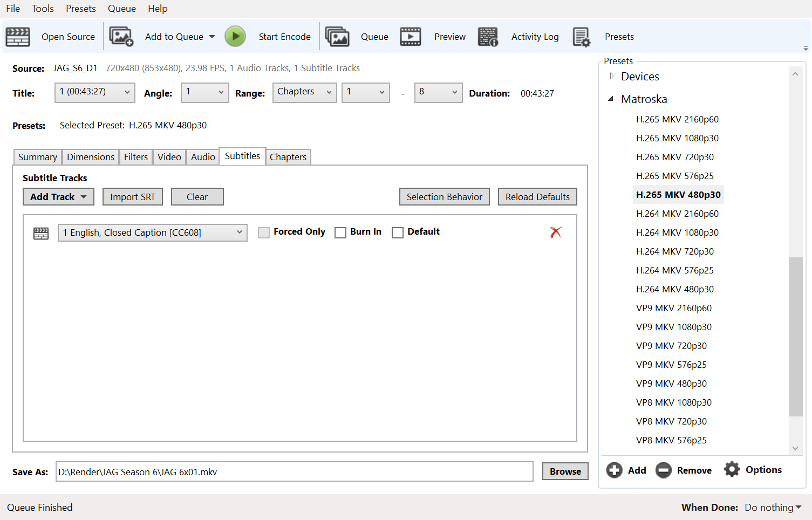The image size is (812, 520).
Task: Click Browse for save destination
Action: pyautogui.click(x=565, y=471)
